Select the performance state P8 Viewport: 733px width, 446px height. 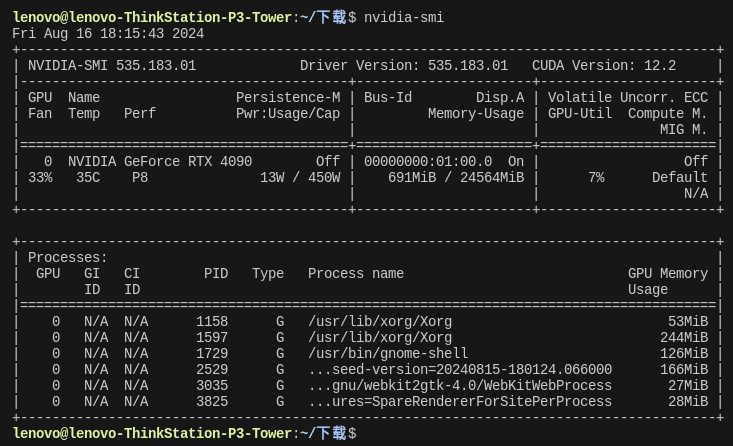[140, 178]
